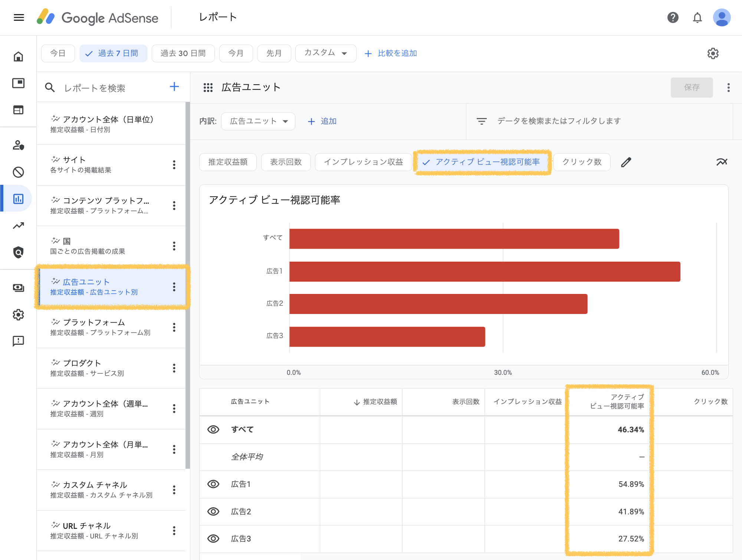Screen dimensions: 742x560
Task: Click the filter lines icon
Action: coord(481,121)
